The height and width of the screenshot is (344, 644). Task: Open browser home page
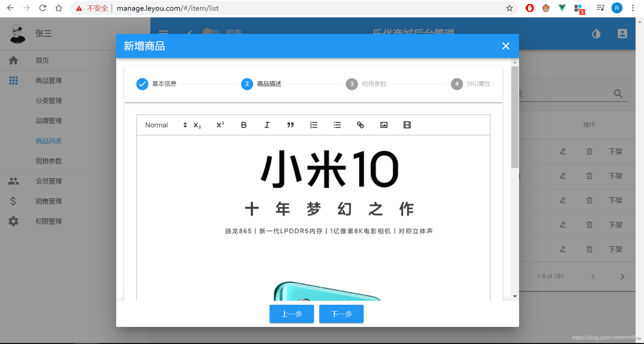tap(59, 8)
